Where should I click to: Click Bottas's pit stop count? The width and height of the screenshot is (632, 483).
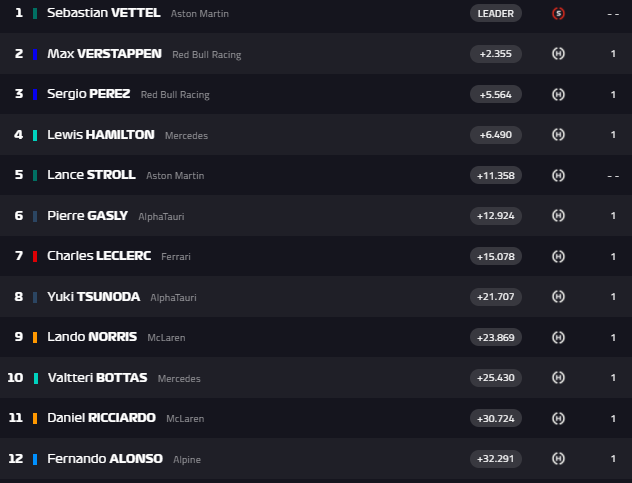pos(613,378)
